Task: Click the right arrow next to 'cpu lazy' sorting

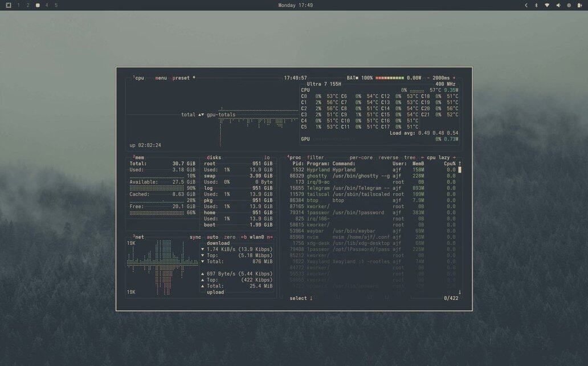Action: click(454, 157)
